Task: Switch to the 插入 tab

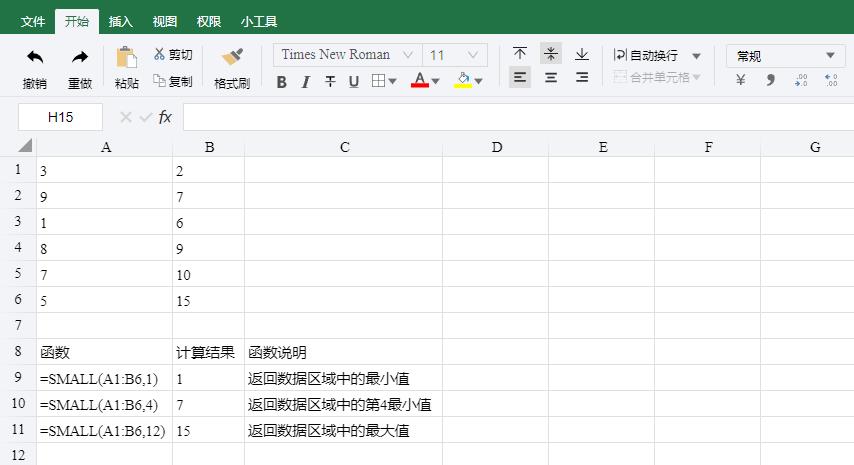Action: click(x=120, y=21)
